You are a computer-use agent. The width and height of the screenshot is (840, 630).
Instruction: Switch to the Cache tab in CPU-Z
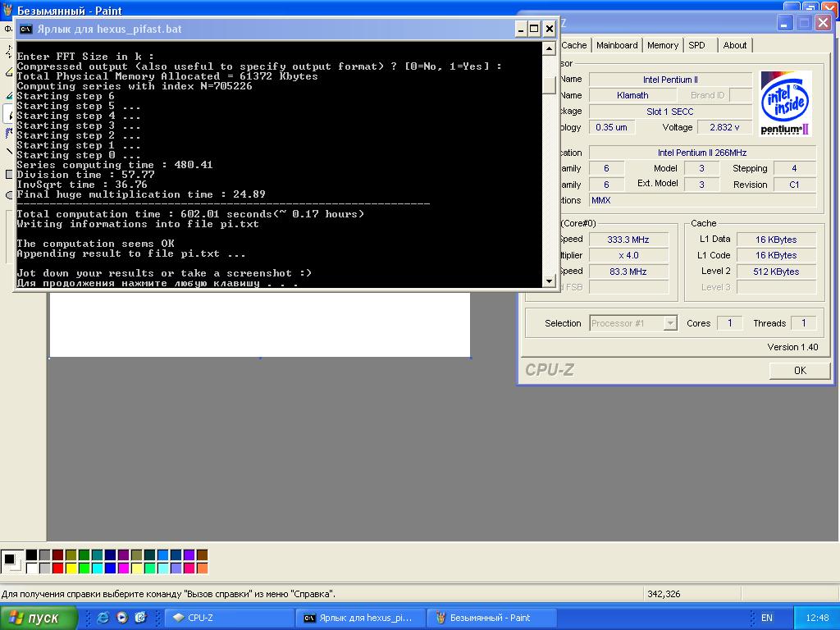[573, 46]
